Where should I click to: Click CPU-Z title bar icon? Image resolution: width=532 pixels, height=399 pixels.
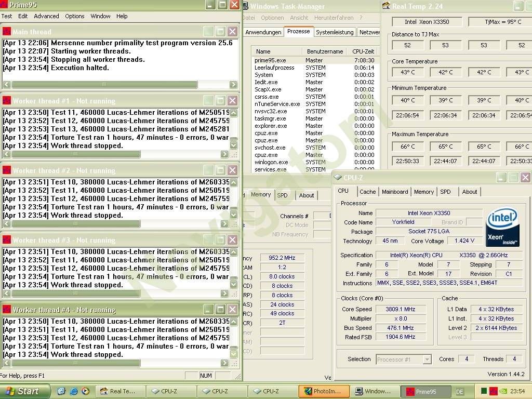pos(338,178)
